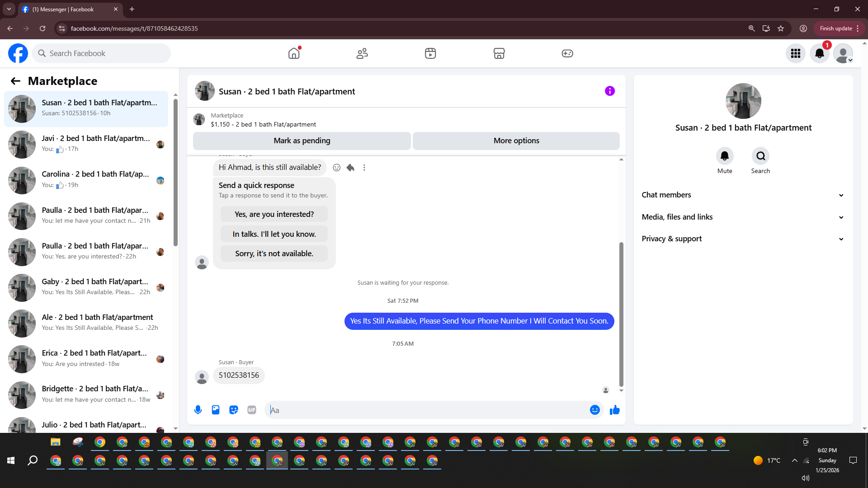Open Windows taskbar search
Screen dimensions: 868x488
click(33, 460)
